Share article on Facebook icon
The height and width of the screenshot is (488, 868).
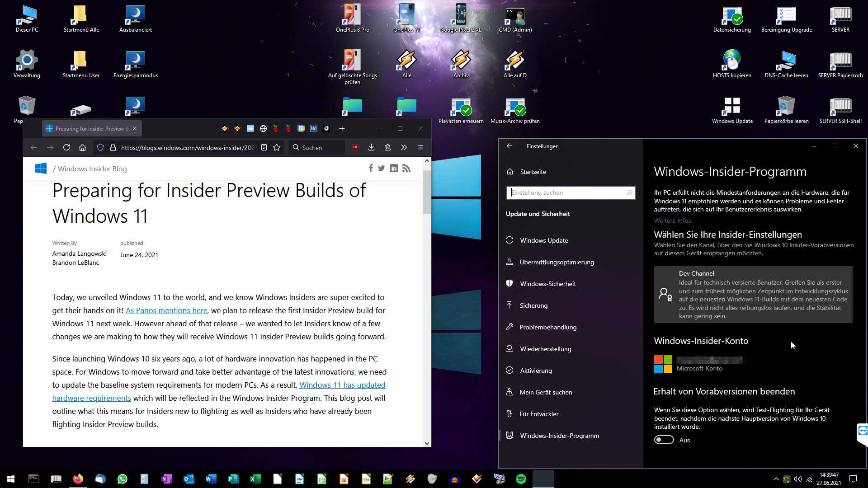[371, 168]
